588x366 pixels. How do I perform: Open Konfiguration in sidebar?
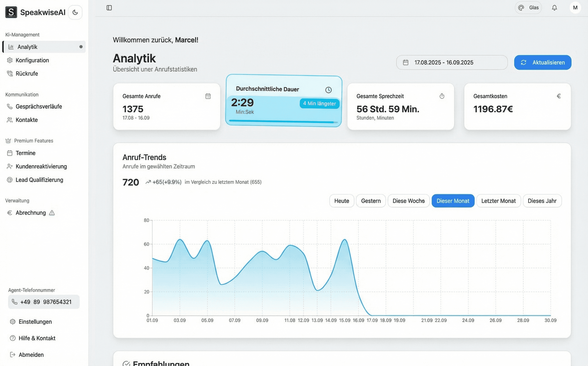pos(32,60)
